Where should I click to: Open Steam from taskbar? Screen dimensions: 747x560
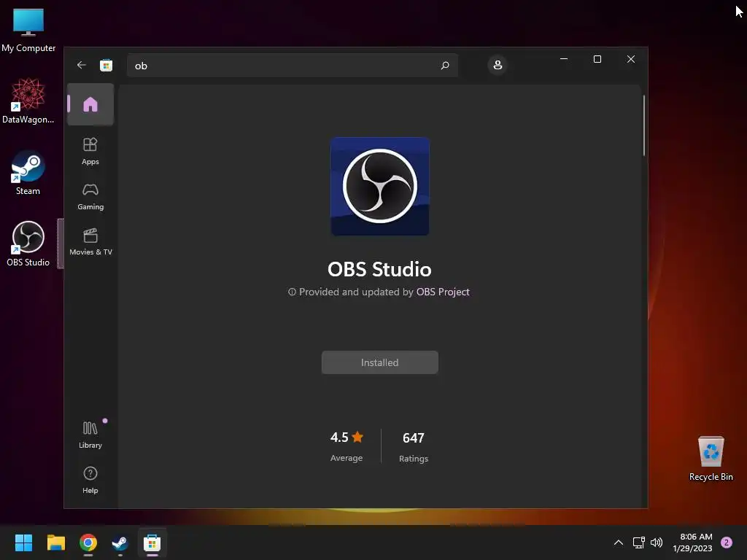[120, 542]
